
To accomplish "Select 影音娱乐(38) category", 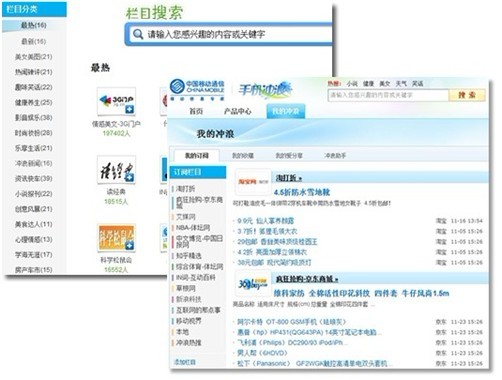I will pyautogui.click(x=34, y=118).
